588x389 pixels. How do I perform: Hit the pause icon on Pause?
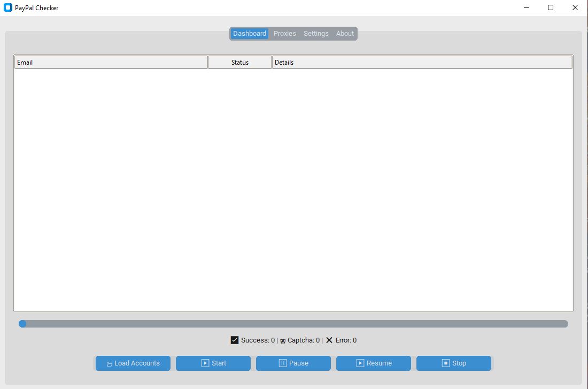283,363
